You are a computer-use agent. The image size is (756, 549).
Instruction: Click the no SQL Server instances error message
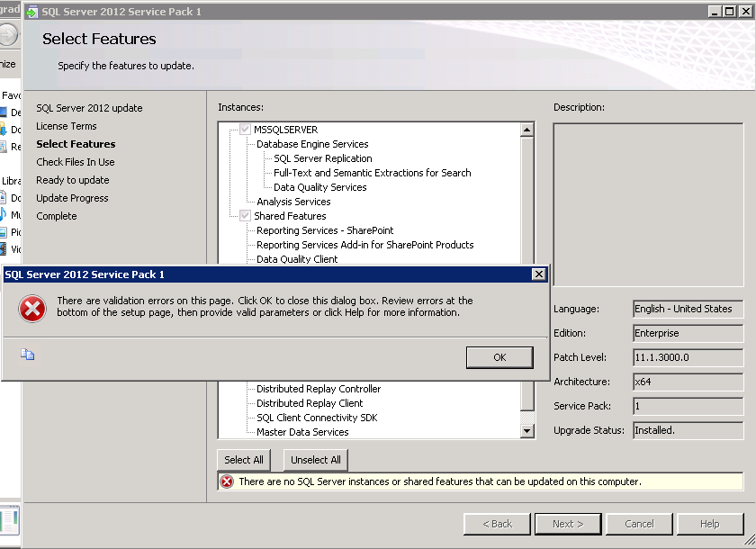[x=440, y=481]
